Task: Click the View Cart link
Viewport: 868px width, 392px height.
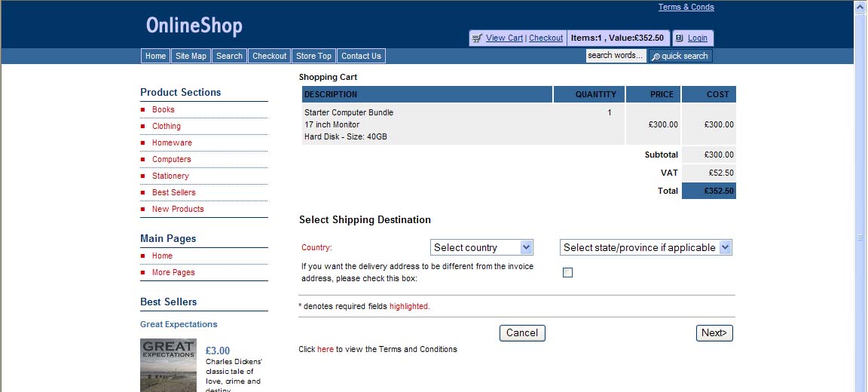Action: (504, 38)
